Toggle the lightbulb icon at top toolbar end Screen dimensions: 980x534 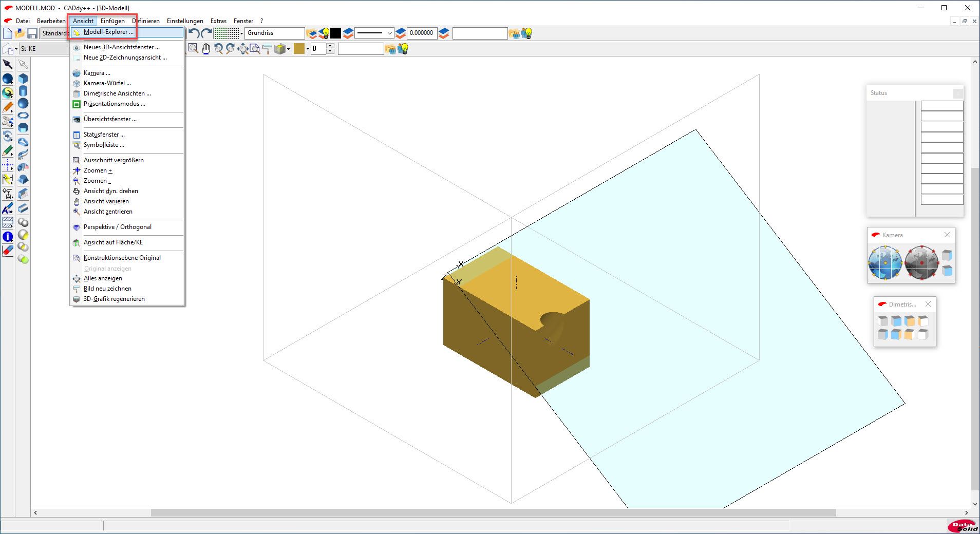pos(526,33)
